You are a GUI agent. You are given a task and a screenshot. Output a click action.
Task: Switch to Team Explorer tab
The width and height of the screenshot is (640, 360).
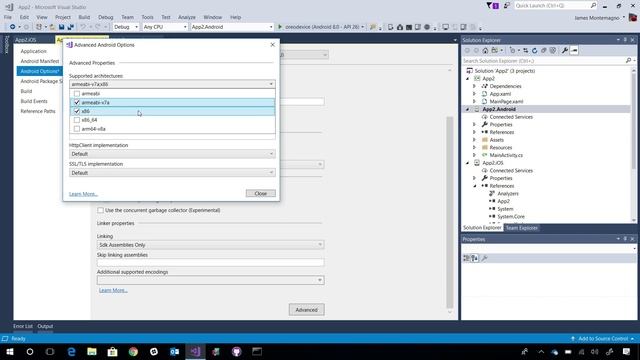(x=522, y=228)
